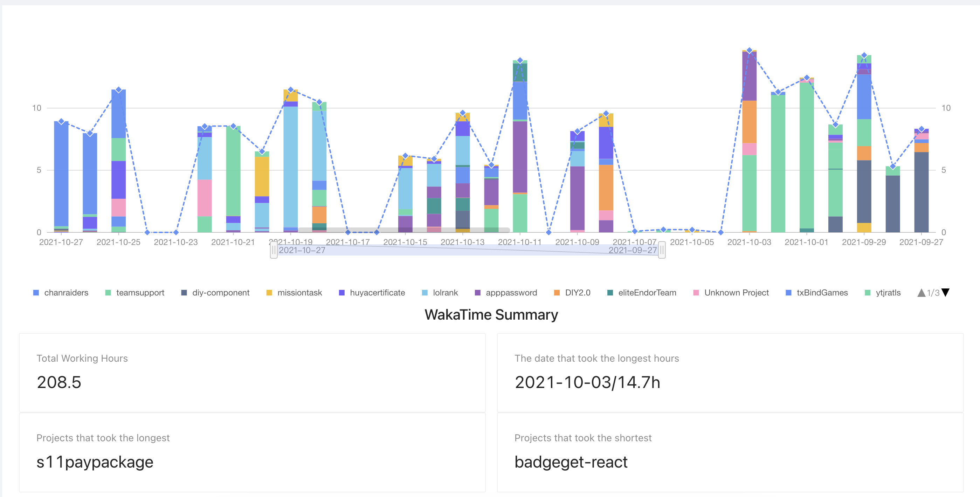
Task: Click the 2021-09-29 line point marker
Action: 864,56
